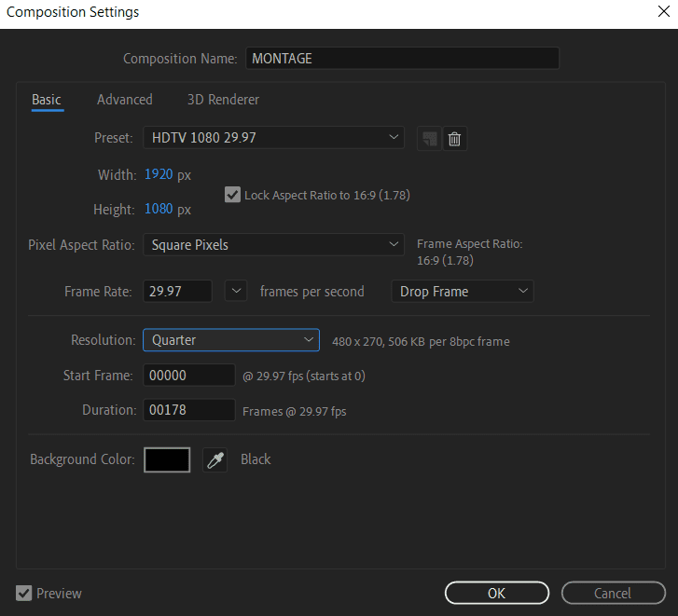Click the delete preset trash icon

click(x=454, y=139)
